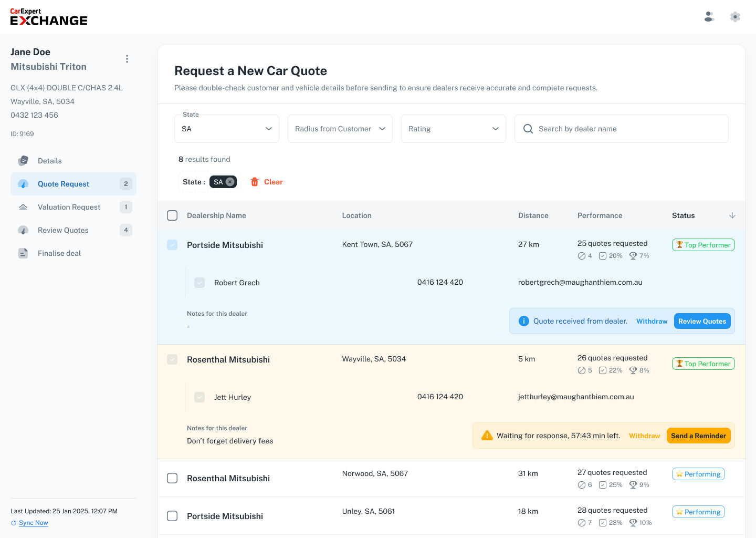Click the 8% trophy icon in Wayville row
The image size is (756, 538).
pos(633,370)
